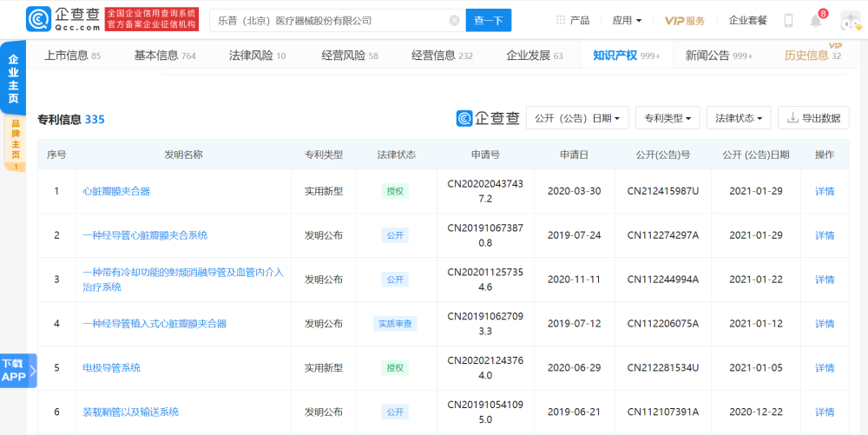Click publication date 2020-12-22
This screenshot has width=868, height=435.
click(756, 412)
